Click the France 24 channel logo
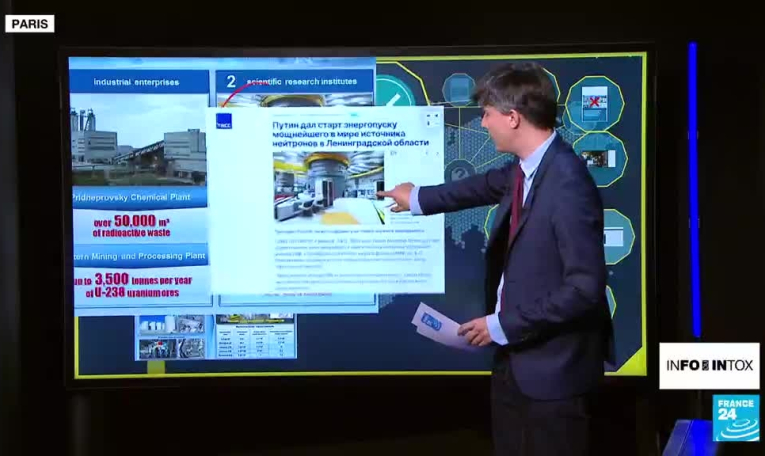This screenshot has height=456, width=765. coord(736,418)
